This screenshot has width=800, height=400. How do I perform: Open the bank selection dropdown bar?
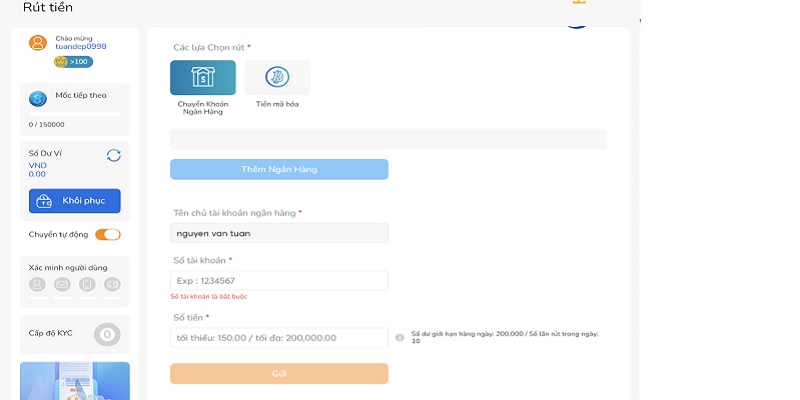click(x=388, y=139)
